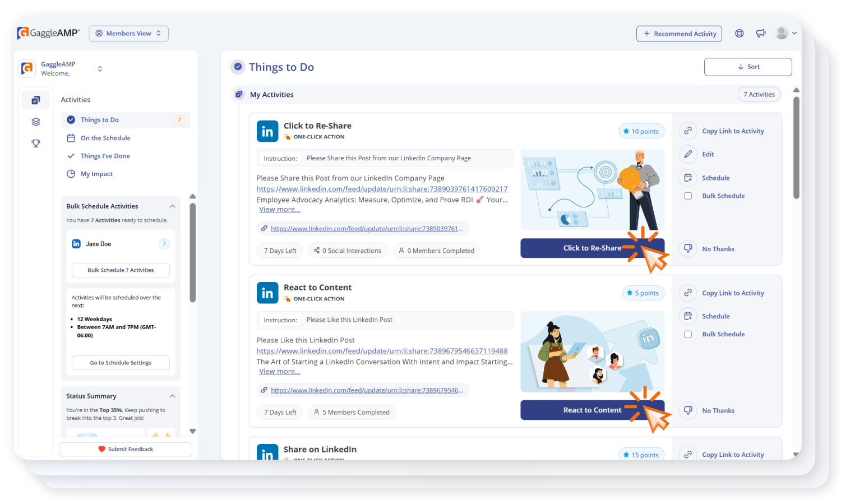The height and width of the screenshot is (504, 841).
Task: Open Schedule calendar icon for React to Content
Action: pyautogui.click(x=688, y=316)
